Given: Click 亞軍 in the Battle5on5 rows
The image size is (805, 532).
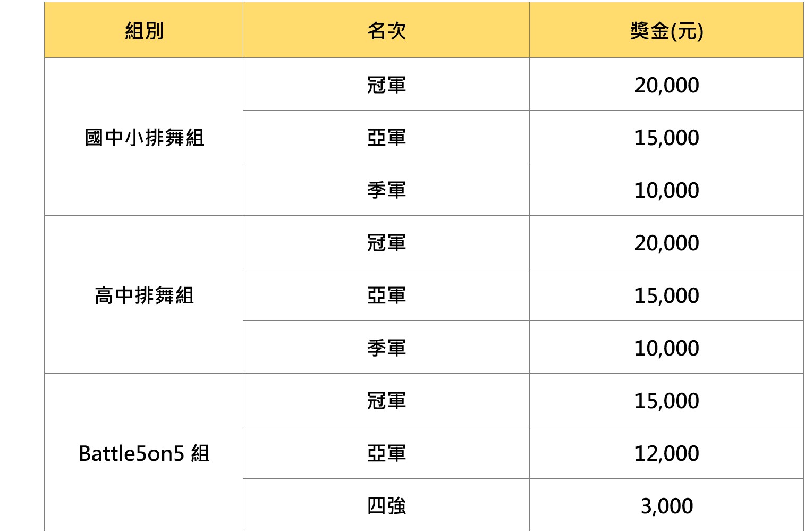Looking at the screenshot, I should (x=386, y=452).
